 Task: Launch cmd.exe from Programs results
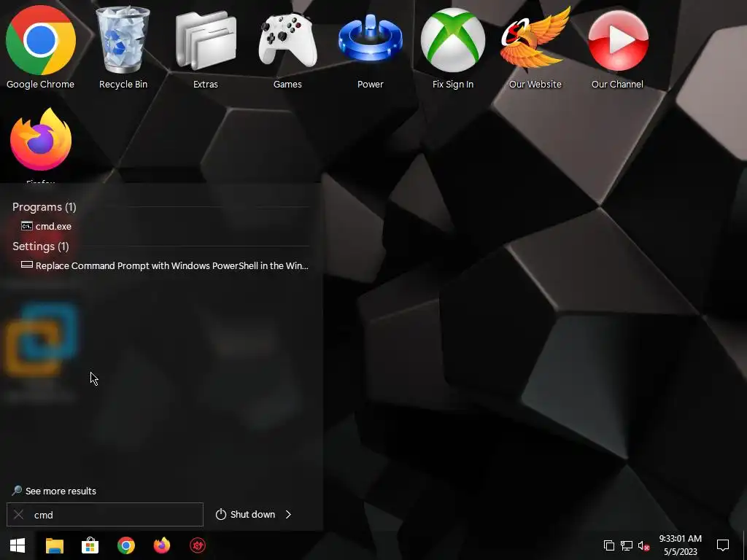pos(47,226)
